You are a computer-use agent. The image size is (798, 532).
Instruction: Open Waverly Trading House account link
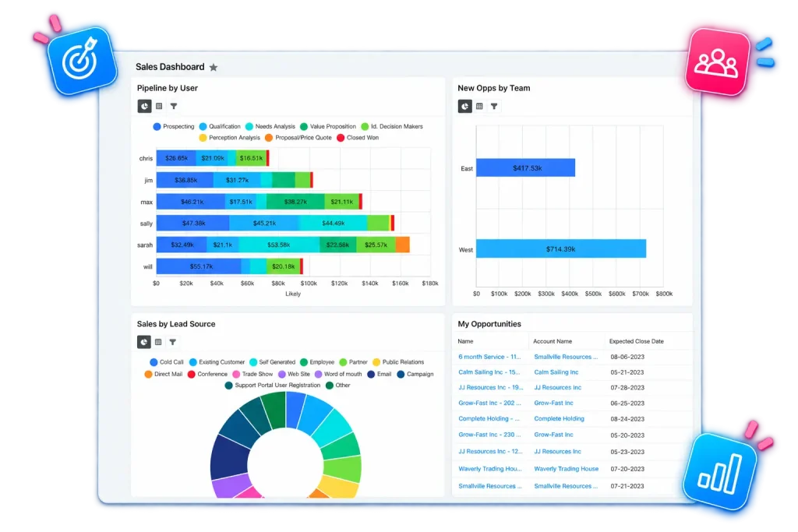pyautogui.click(x=567, y=469)
